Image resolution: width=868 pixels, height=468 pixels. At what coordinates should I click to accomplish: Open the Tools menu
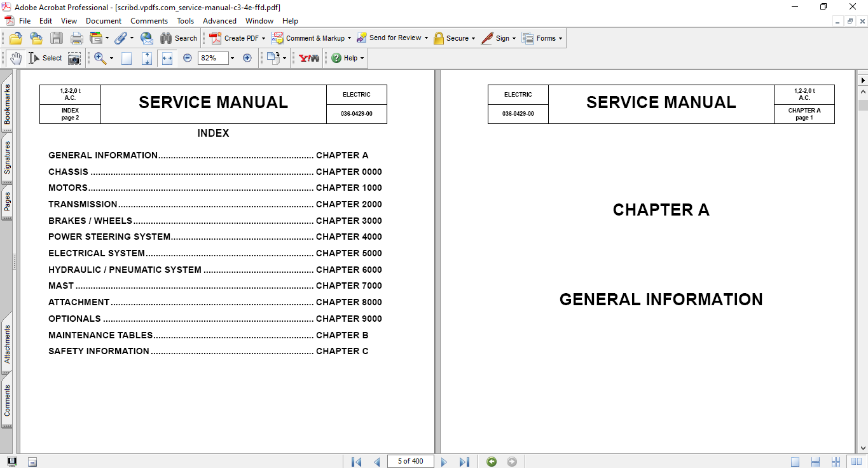186,21
